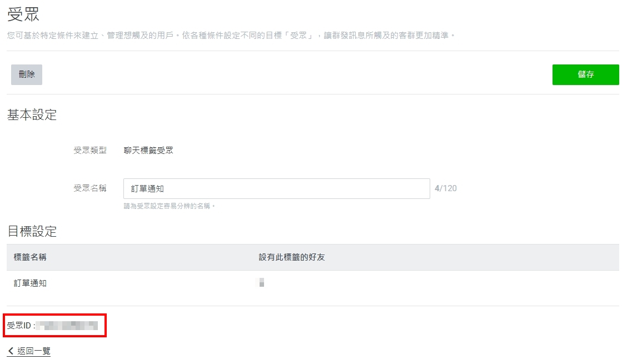
Task: Click the 設有此標籤的好友 column header
Action: click(x=295, y=257)
